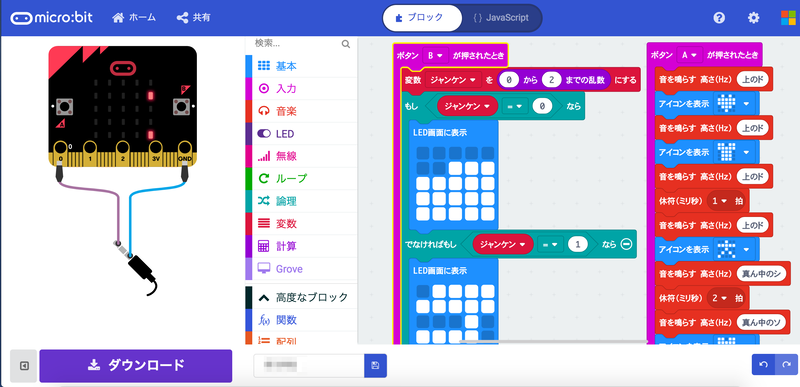Click the micro:bit pin 2 connector
800x387 pixels.
pos(122,148)
